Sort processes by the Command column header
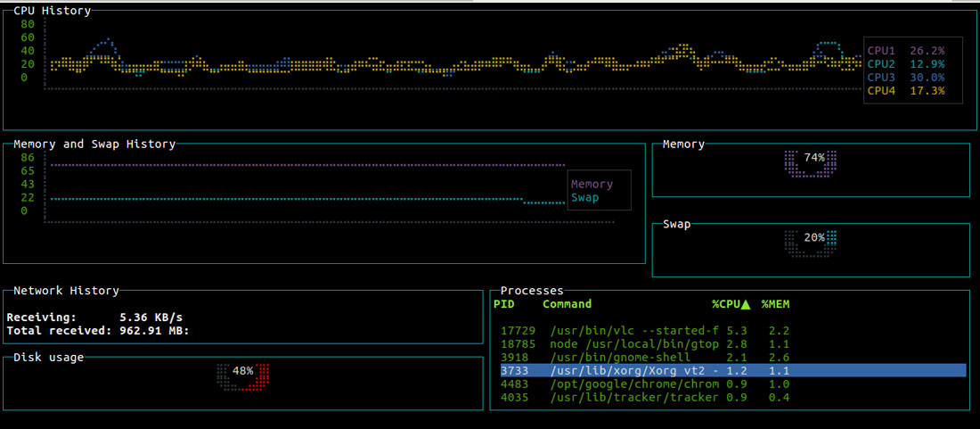The image size is (980, 429). click(567, 304)
